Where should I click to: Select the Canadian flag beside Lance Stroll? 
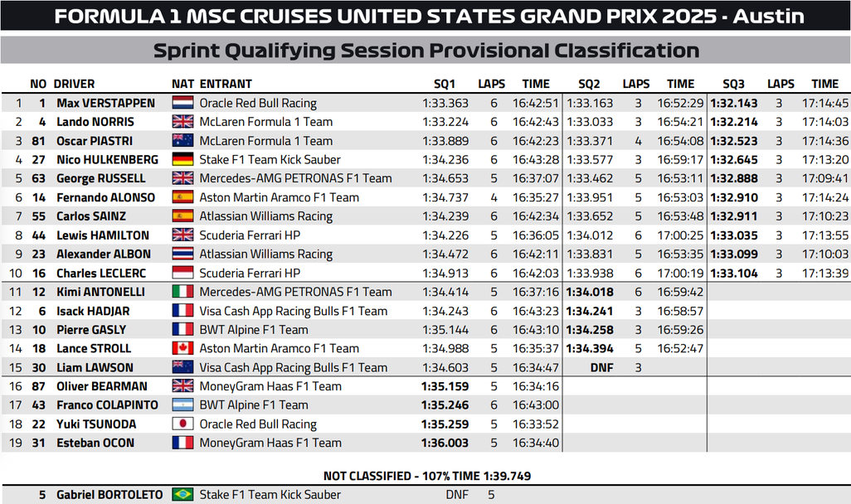click(x=182, y=349)
